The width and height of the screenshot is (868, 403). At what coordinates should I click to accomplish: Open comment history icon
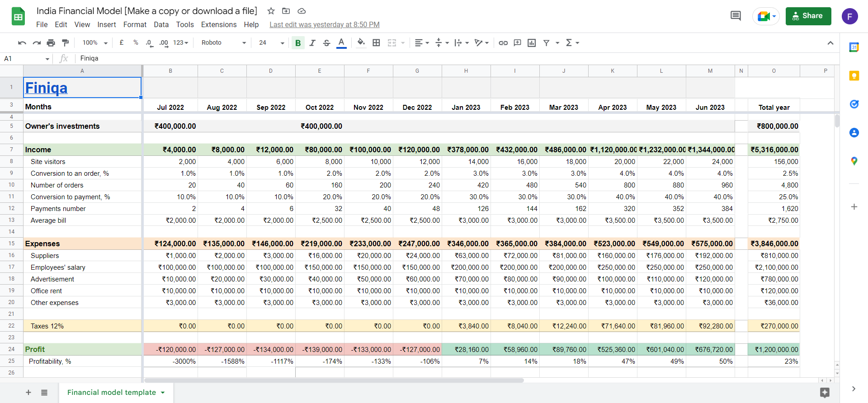[x=736, y=16]
